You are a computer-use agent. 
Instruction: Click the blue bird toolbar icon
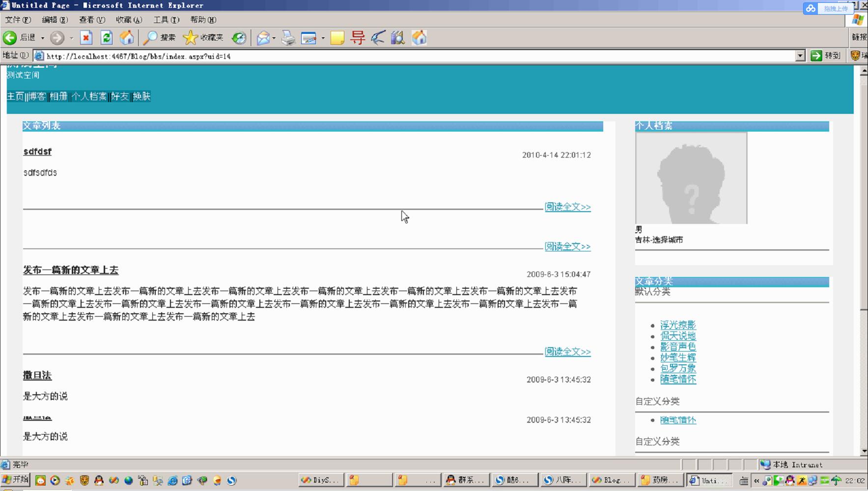pos(378,38)
